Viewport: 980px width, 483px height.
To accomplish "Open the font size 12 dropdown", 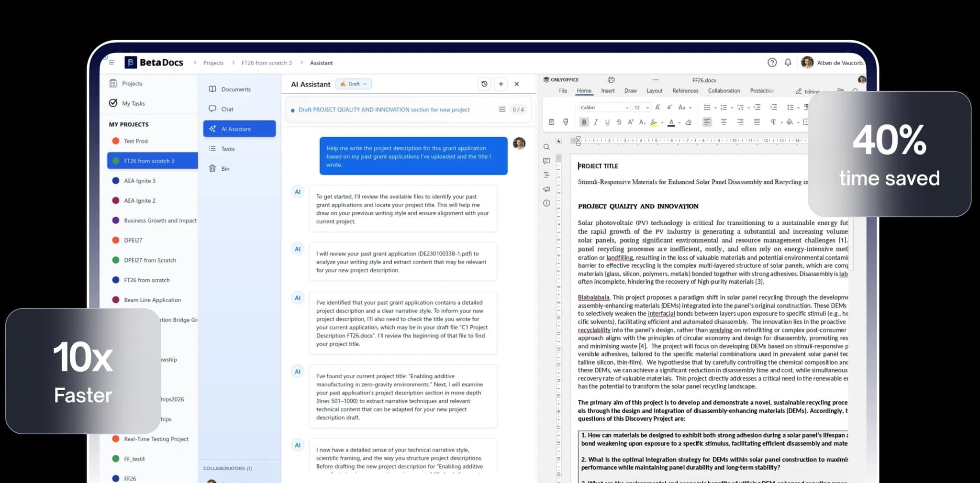I will [x=642, y=108].
